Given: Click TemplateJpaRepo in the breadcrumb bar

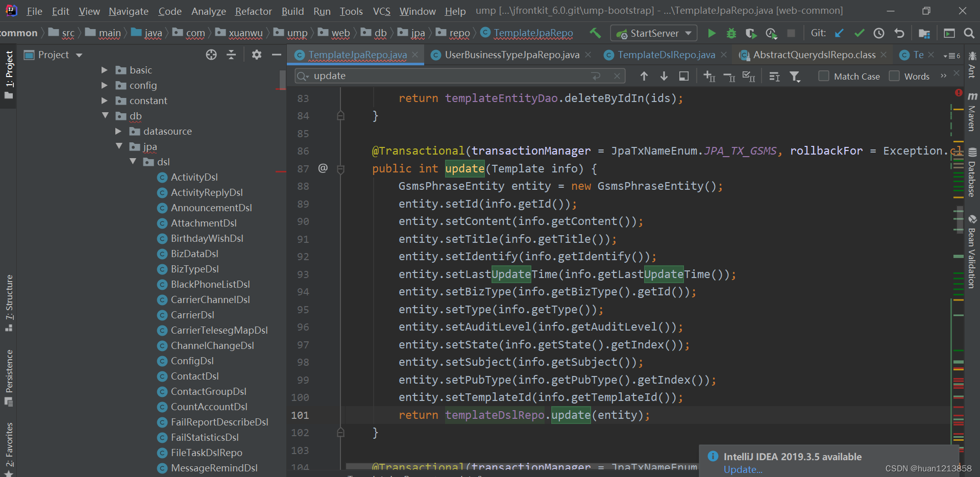Looking at the screenshot, I should point(533,33).
